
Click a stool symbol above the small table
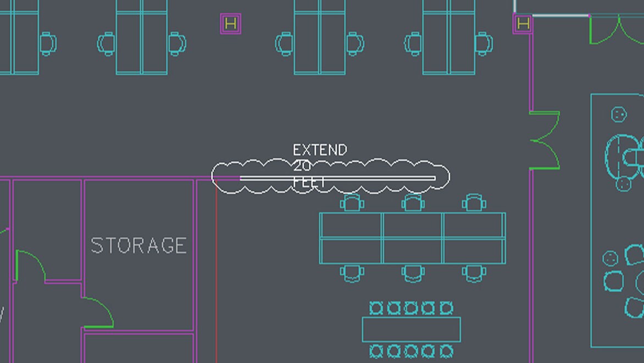click(412, 306)
